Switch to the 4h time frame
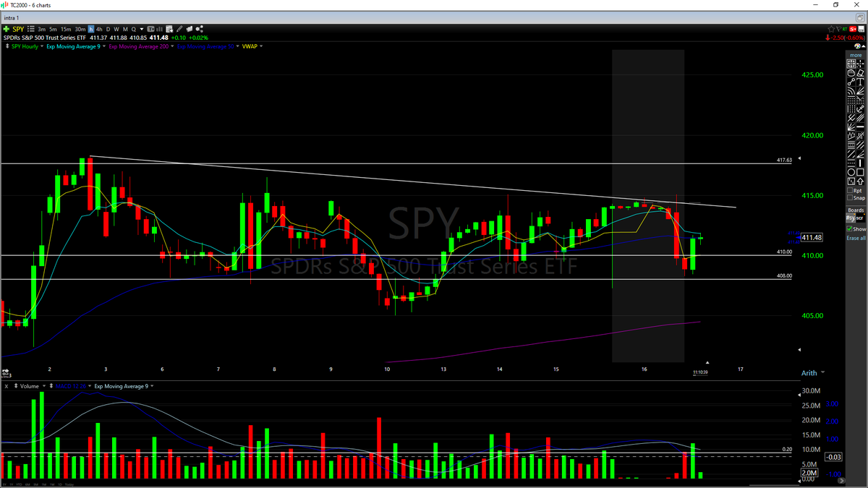 point(99,29)
